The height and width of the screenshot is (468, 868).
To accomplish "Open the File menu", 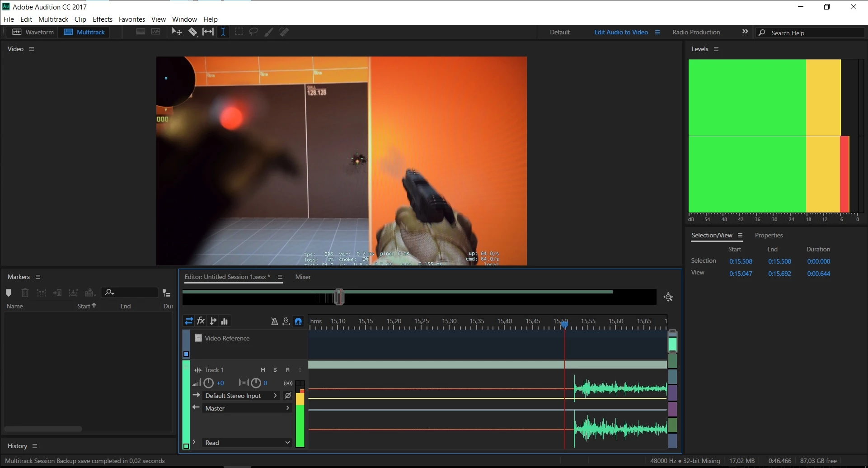I will (9, 19).
